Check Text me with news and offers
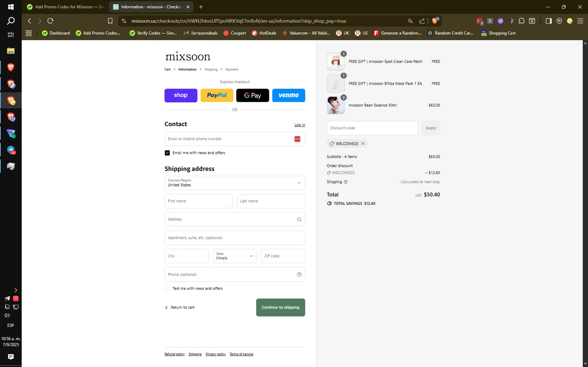This screenshot has height=367, width=588. pyautogui.click(x=167, y=288)
